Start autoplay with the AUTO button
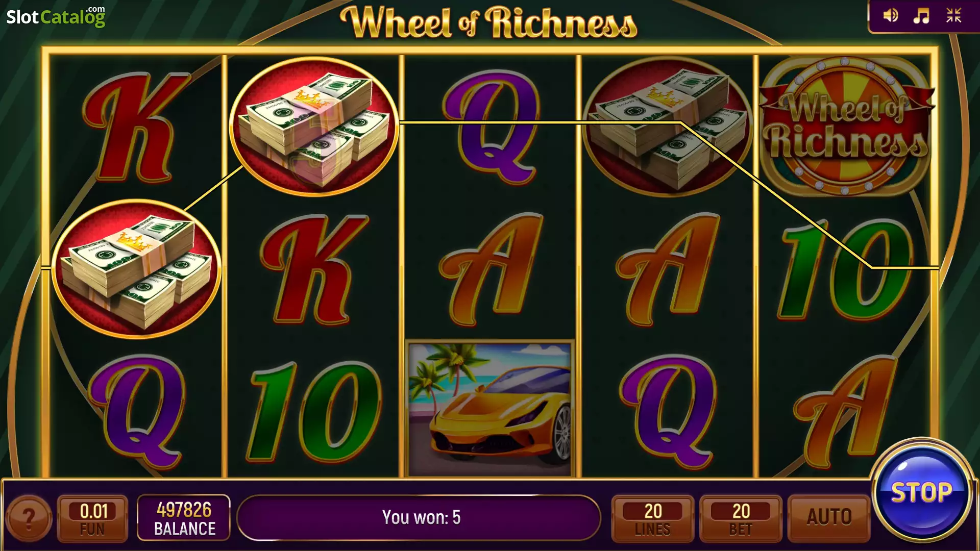This screenshot has height=551, width=980. click(x=829, y=518)
